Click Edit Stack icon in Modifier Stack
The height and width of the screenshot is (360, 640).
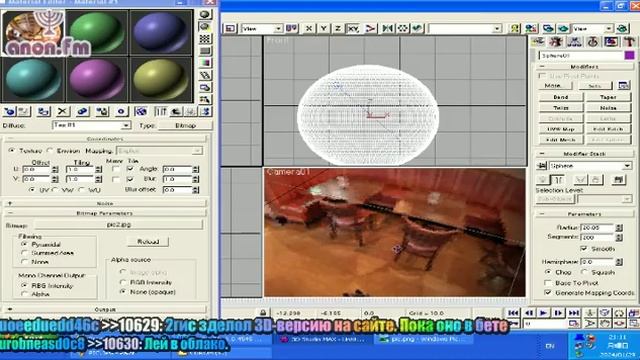click(x=619, y=180)
